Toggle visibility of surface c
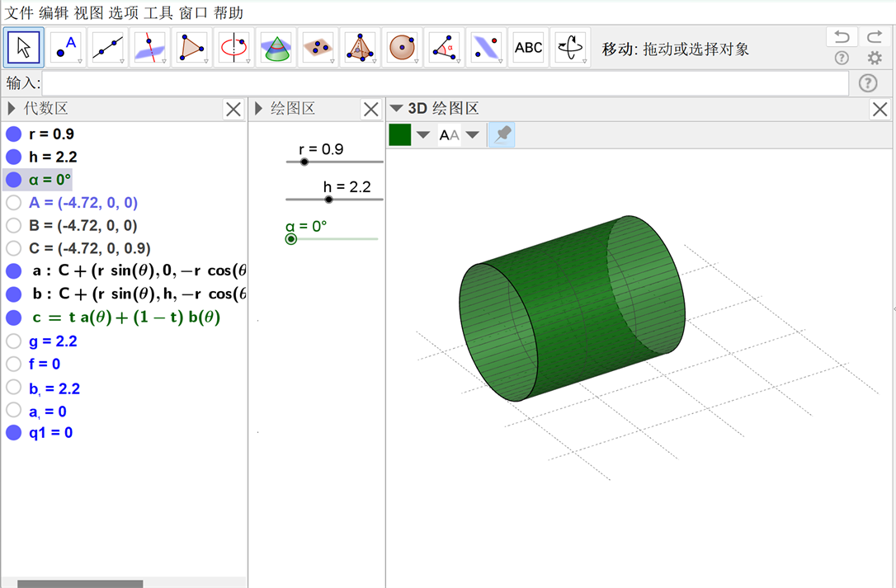 click(x=13, y=318)
